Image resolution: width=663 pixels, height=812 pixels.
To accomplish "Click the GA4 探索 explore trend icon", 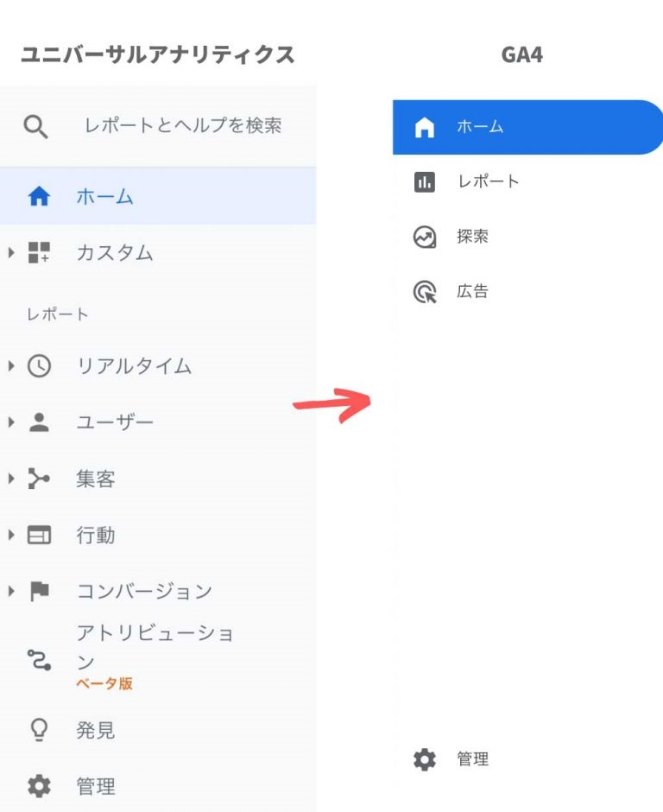I will (425, 238).
